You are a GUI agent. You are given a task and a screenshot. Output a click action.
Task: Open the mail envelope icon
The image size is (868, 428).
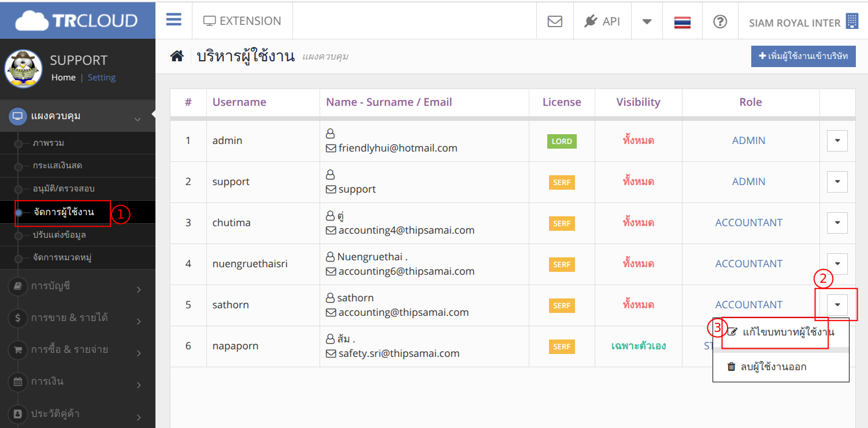pyautogui.click(x=554, y=21)
